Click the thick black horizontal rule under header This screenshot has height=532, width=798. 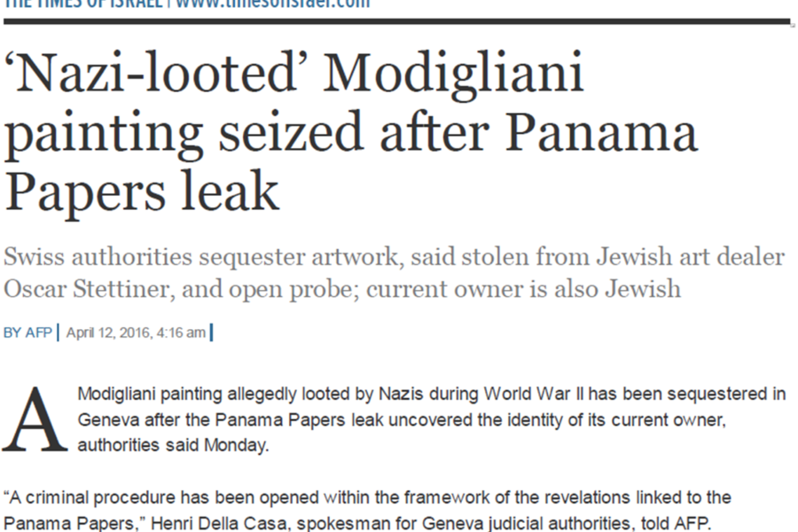397,21
